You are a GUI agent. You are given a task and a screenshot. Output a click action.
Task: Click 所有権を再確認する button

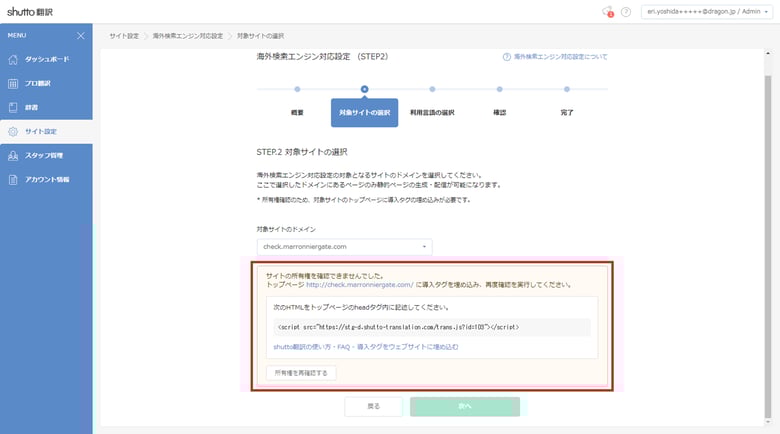tap(301, 373)
